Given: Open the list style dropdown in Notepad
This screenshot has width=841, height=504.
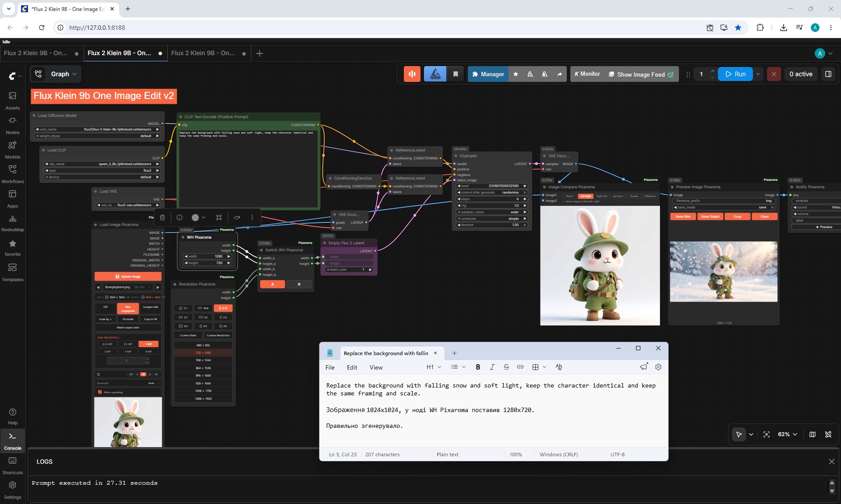Looking at the screenshot, I should pos(458,367).
